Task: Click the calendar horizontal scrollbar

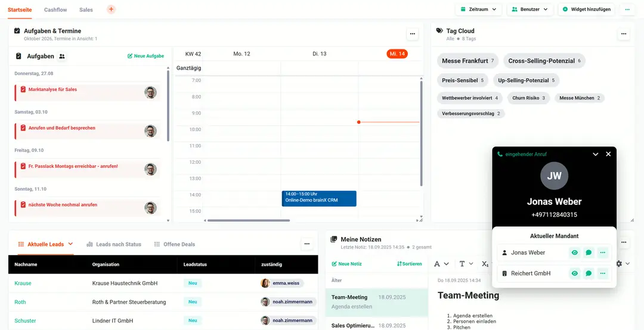Action: (249, 220)
